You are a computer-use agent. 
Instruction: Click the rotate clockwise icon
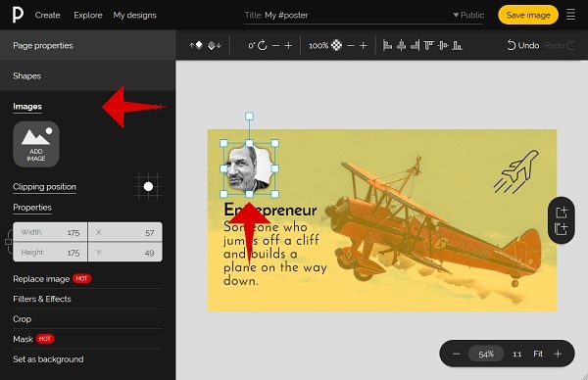coord(263,45)
